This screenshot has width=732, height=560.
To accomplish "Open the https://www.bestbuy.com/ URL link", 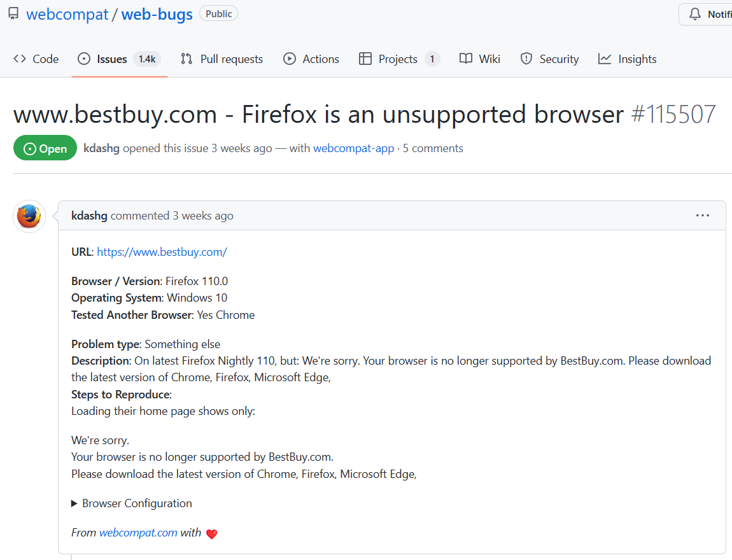I will tap(162, 252).
